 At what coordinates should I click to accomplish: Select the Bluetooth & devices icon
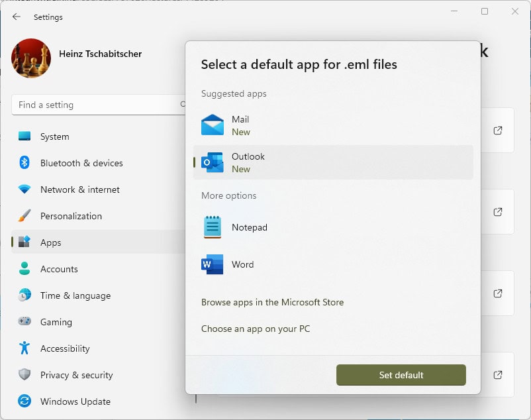(24, 163)
